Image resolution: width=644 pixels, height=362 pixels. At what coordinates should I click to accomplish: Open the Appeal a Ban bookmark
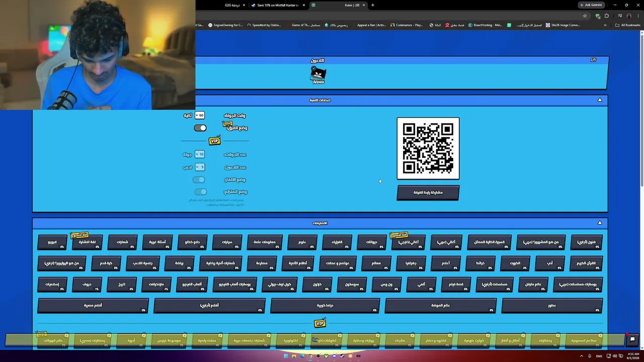pos(369,25)
